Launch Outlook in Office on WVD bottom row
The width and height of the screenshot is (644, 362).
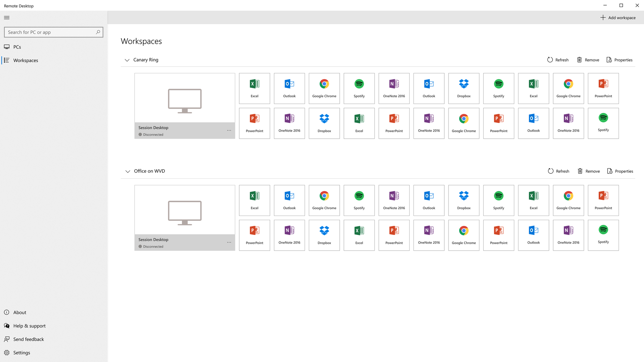[534, 235]
